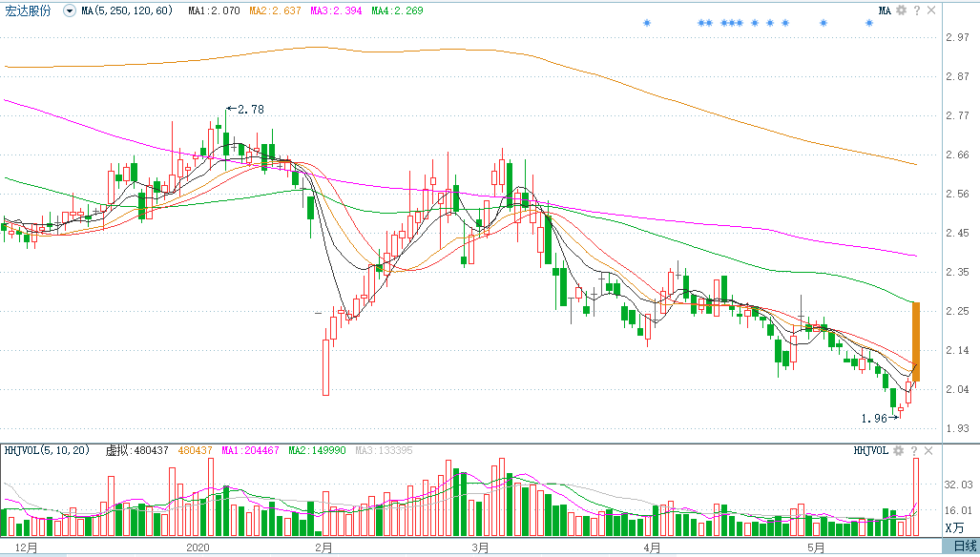Screen dimensions: 980x557
Task: Click the 12月 date axis label
Action: click(27, 547)
